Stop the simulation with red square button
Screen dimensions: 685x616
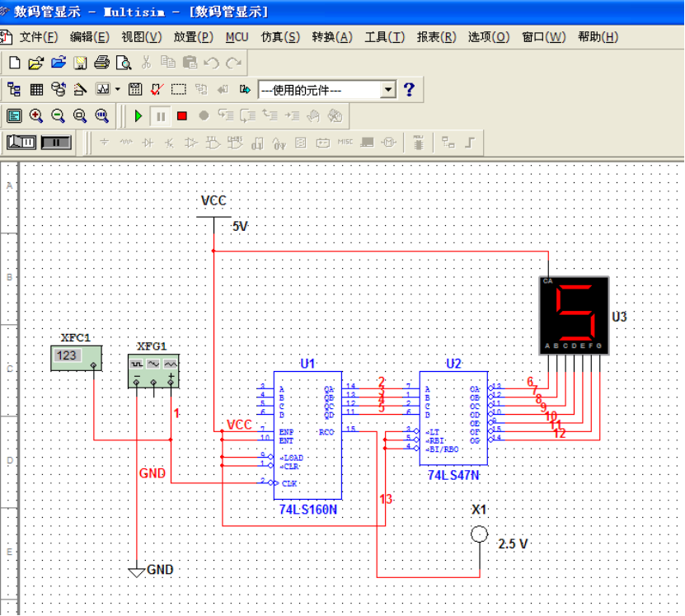coord(182,116)
